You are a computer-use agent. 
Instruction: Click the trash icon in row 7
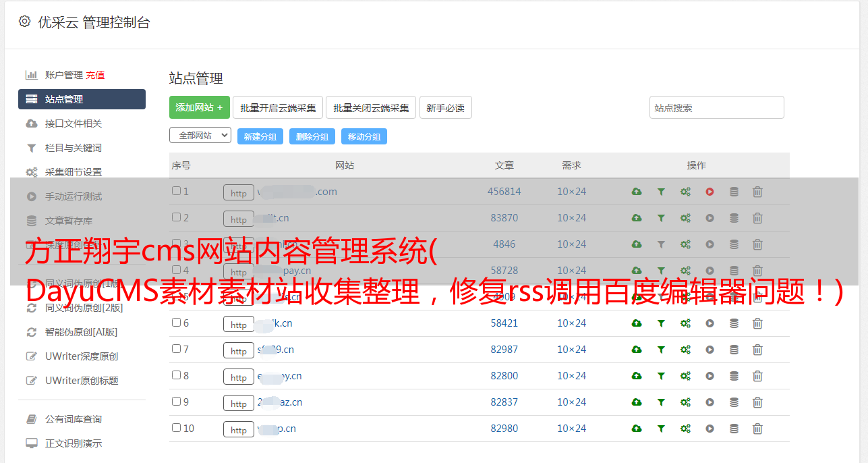[x=757, y=350]
